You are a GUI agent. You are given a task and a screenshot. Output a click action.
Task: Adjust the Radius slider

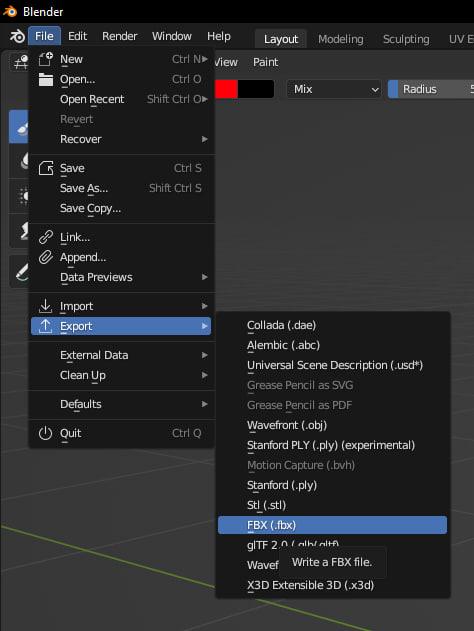point(431,89)
